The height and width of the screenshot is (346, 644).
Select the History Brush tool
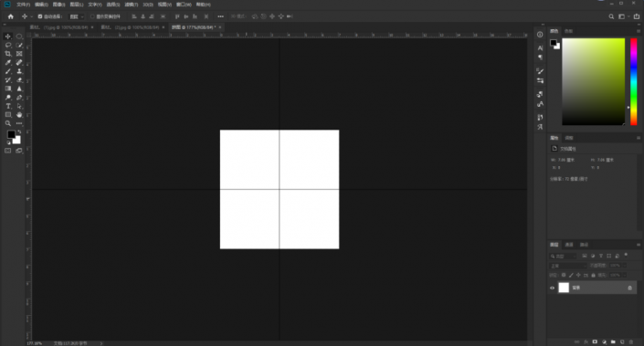(8, 80)
